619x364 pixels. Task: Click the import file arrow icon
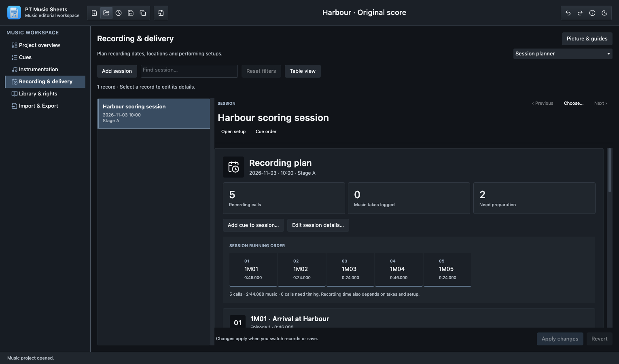pos(161,13)
